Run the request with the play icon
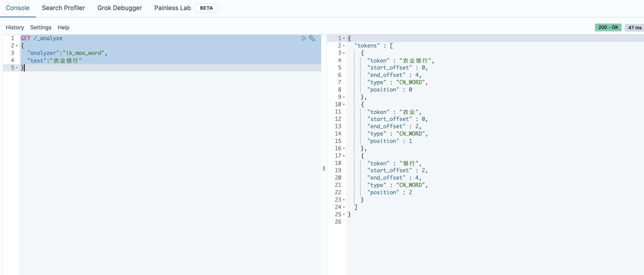This screenshot has height=275, width=644. pos(304,38)
